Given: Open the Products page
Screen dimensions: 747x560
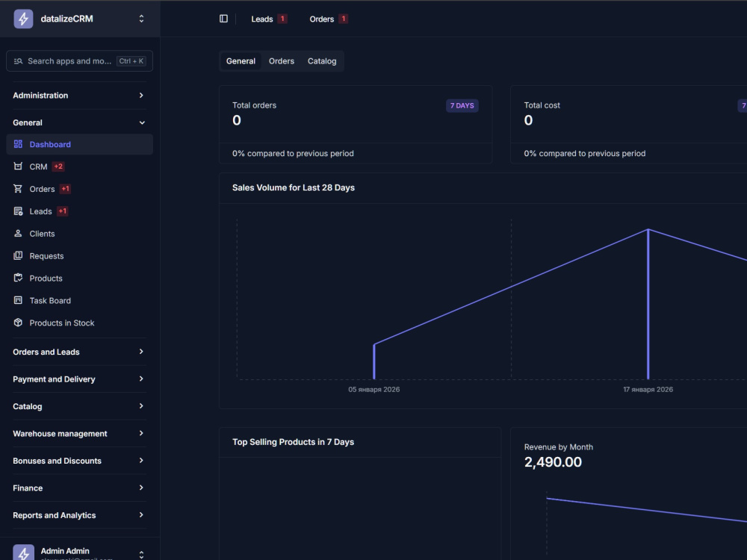Looking at the screenshot, I should tap(79, 278).
